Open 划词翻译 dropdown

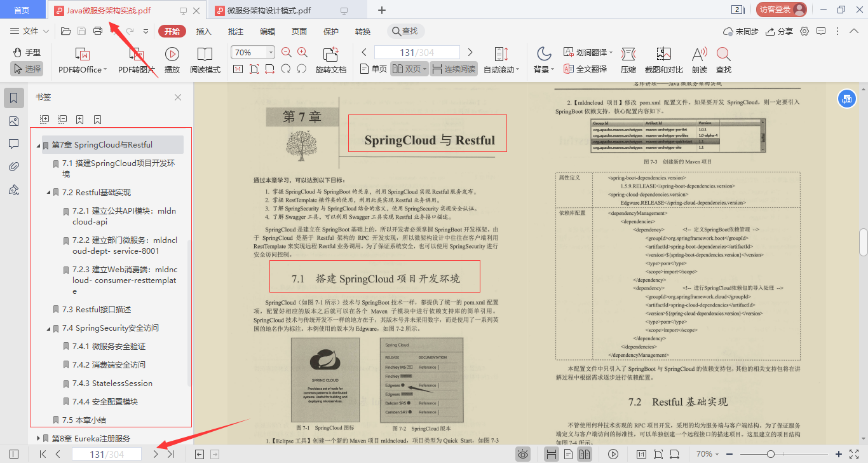coord(588,52)
